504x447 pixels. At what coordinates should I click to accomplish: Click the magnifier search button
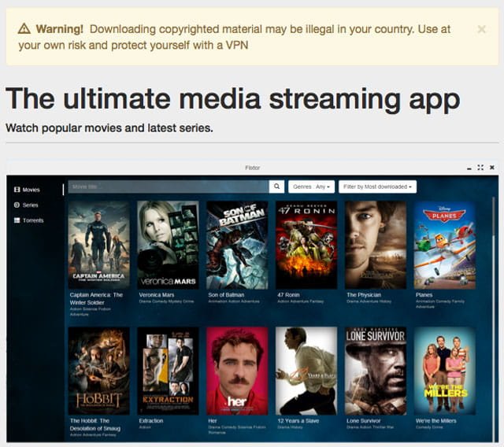276,187
